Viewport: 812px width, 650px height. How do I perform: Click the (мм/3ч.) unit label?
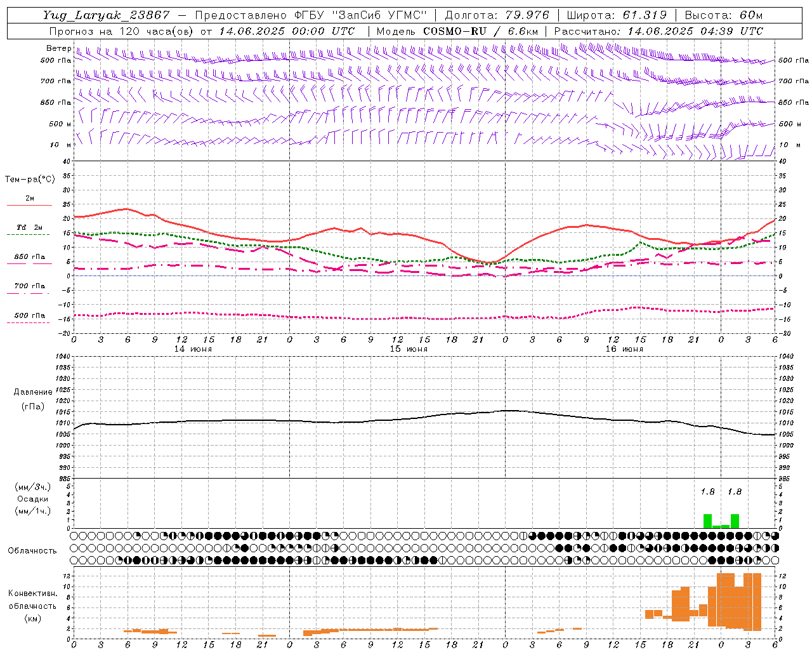(x=33, y=487)
